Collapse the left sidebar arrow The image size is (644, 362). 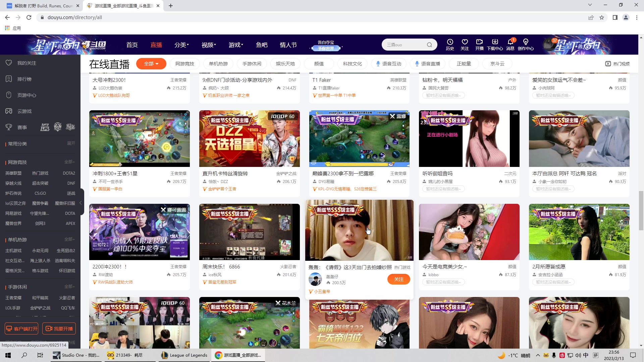click(x=81, y=203)
